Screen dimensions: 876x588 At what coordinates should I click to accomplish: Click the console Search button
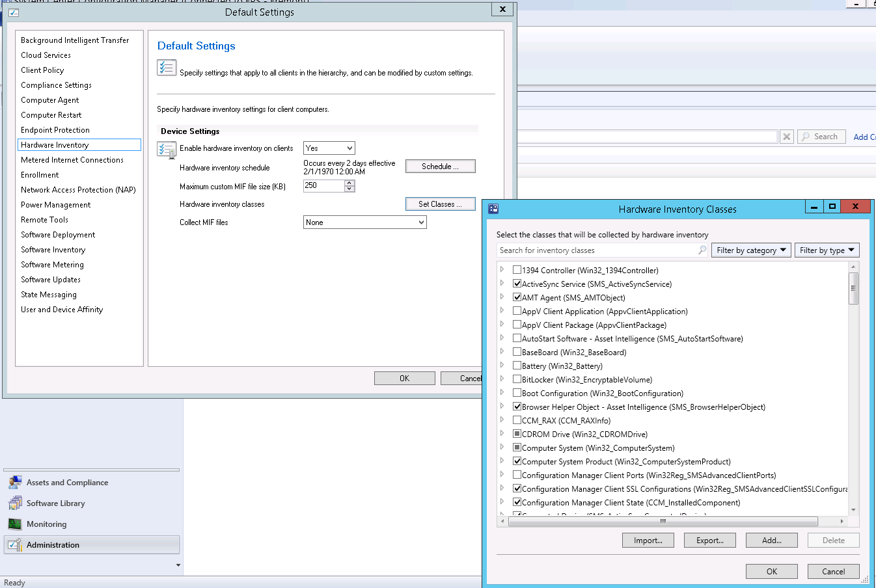click(821, 137)
